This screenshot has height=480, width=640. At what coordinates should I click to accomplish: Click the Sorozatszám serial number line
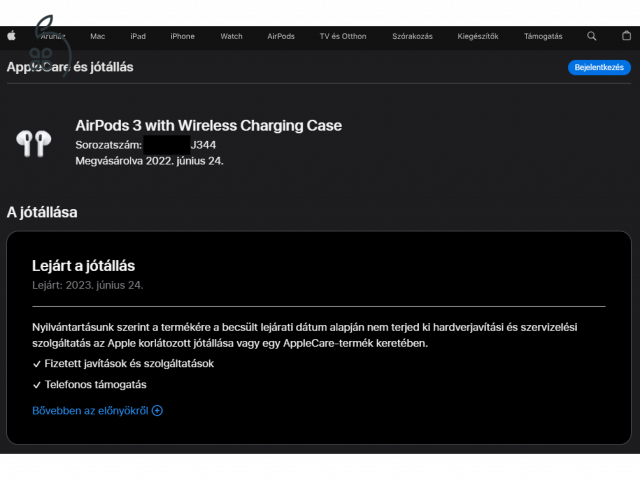point(146,145)
